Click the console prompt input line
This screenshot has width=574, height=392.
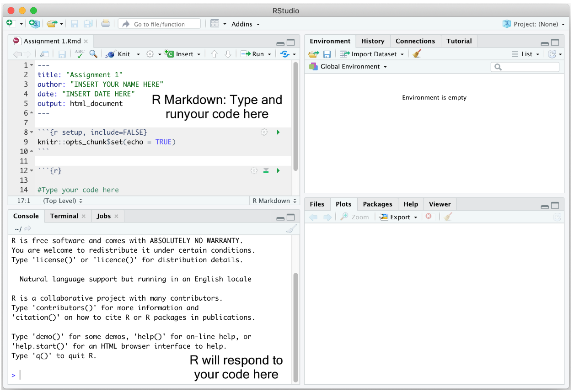pos(151,375)
